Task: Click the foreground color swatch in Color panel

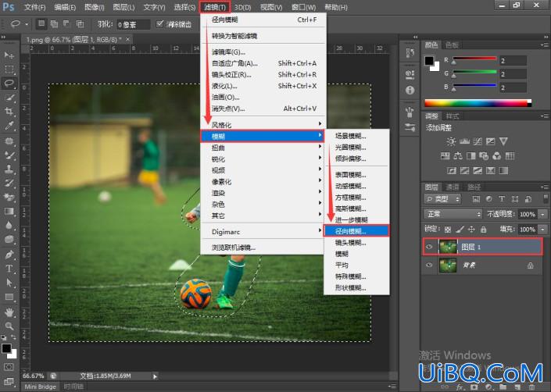Action: pos(429,61)
